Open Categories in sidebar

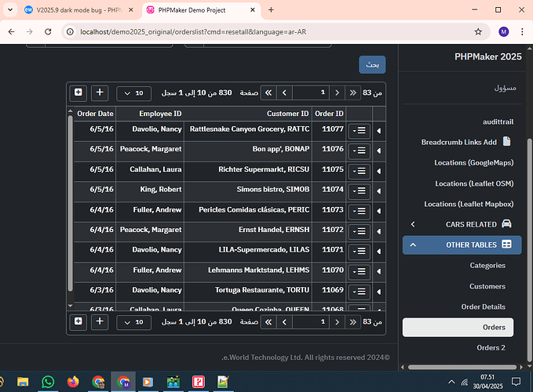click(487, 266)
